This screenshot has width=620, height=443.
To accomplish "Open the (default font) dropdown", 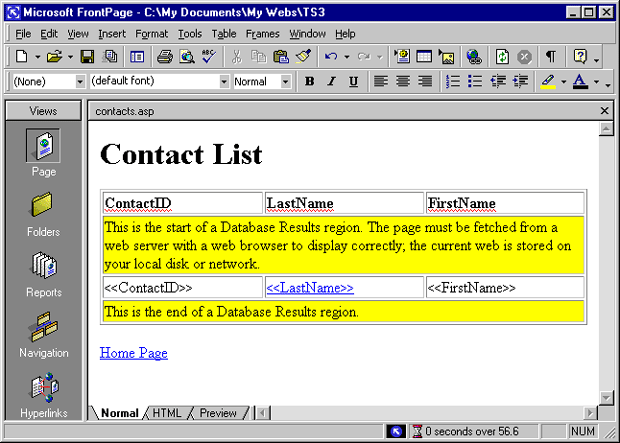I will click(224, 81).
